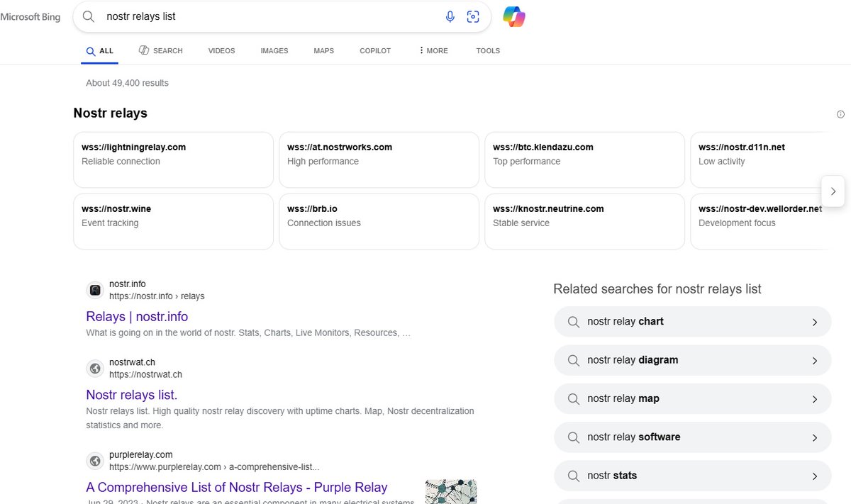
Task: Click chevron on nostr relay diagram suggestion
Action: pyautogui.click(x=815, y=360)
